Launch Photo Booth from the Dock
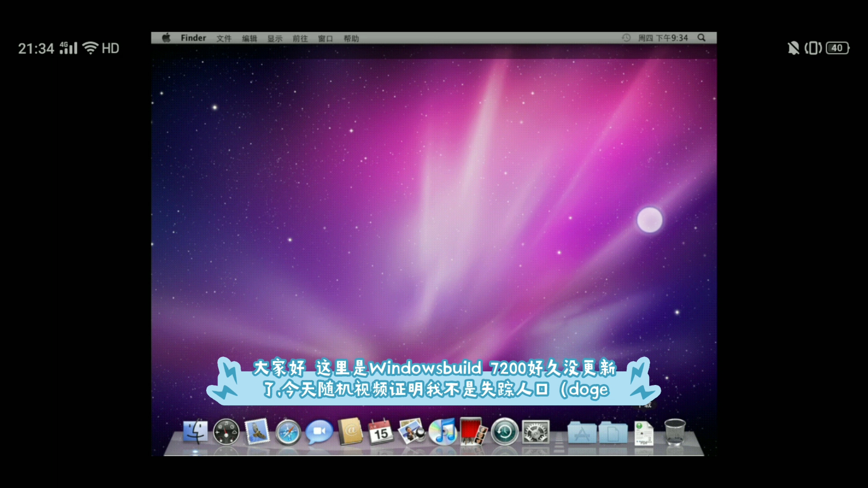 click(473, 432)
